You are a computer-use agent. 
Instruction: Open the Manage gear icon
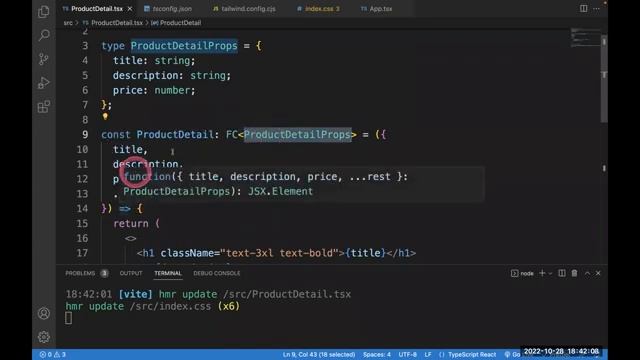[44, 337]
